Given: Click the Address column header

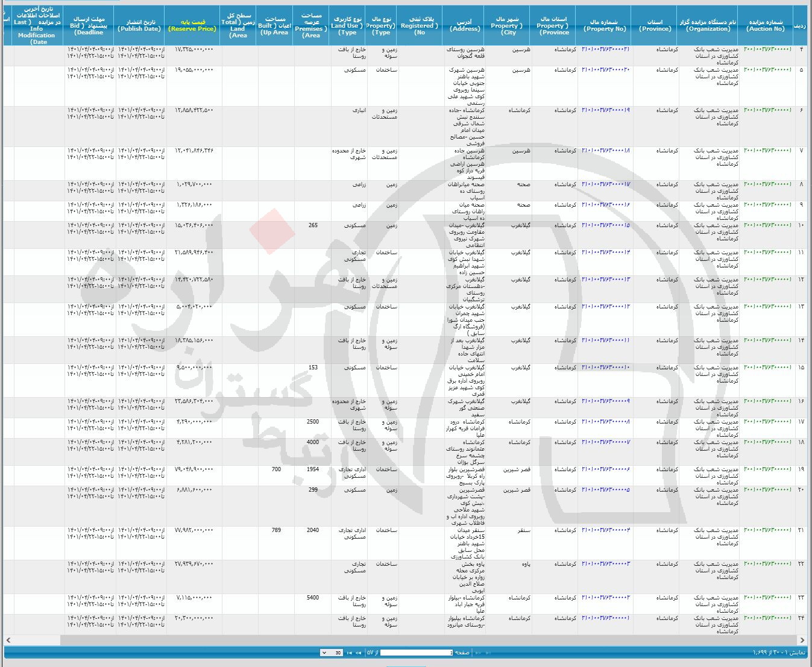Looking at the screenshot, I should pyautogui.click(x=465, y=25).
